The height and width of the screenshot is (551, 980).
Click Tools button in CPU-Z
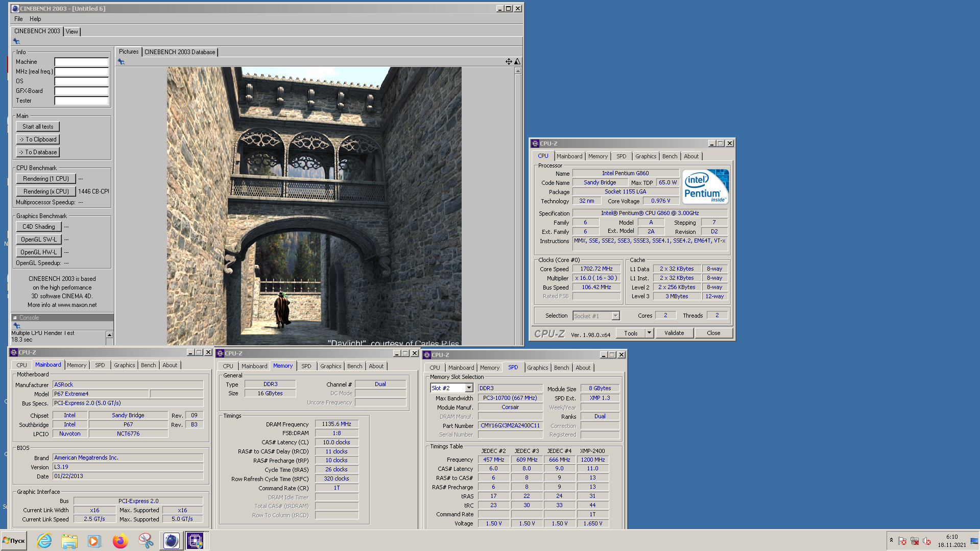point(631,333)
